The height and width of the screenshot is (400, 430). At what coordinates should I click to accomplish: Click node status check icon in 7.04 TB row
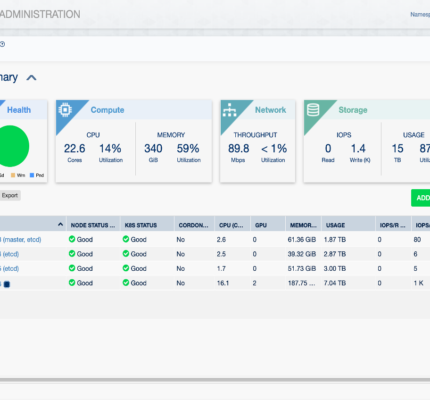(72, 283)
